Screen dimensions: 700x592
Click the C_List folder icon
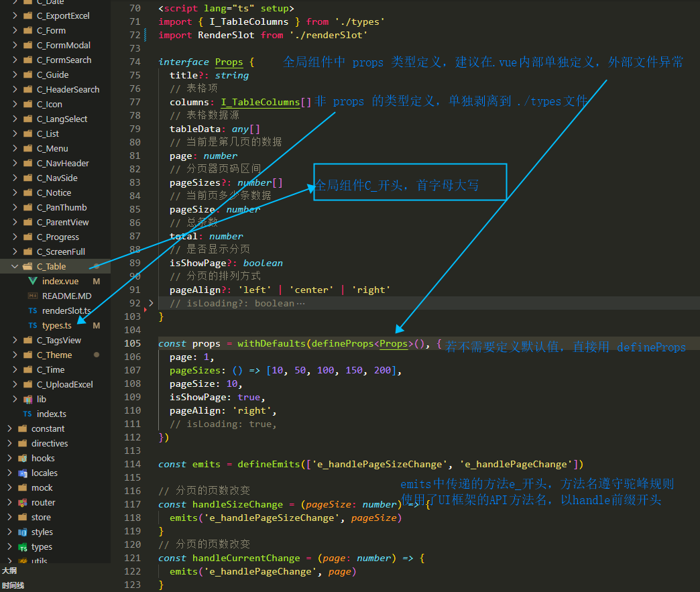(27, 133)
